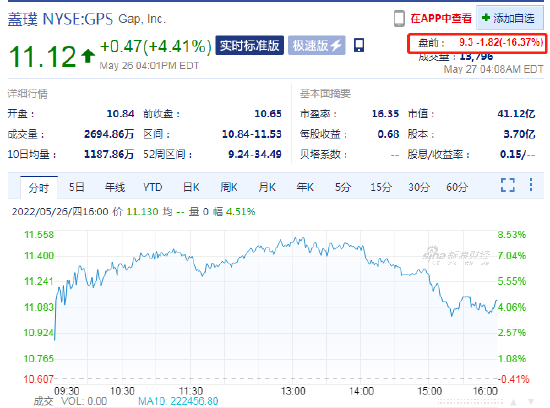Click the small down triangle below the chart
Viewport: 550px width, 408px height.
click(531, 402)
